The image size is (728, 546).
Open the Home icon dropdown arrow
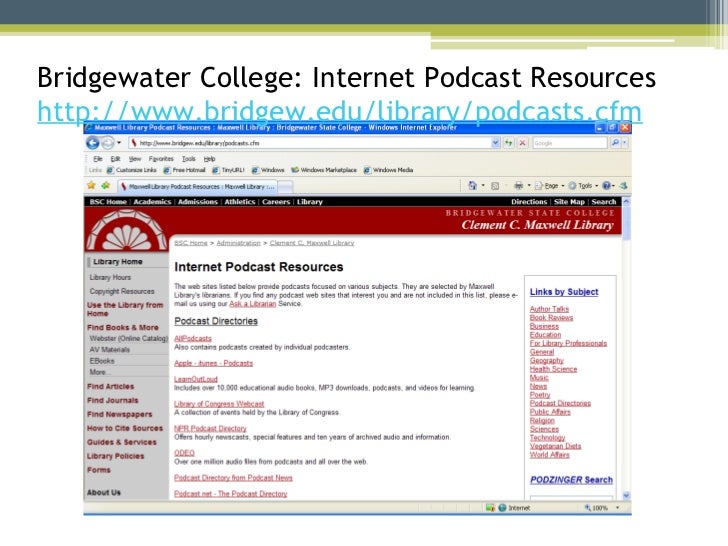tap(483, 186)
